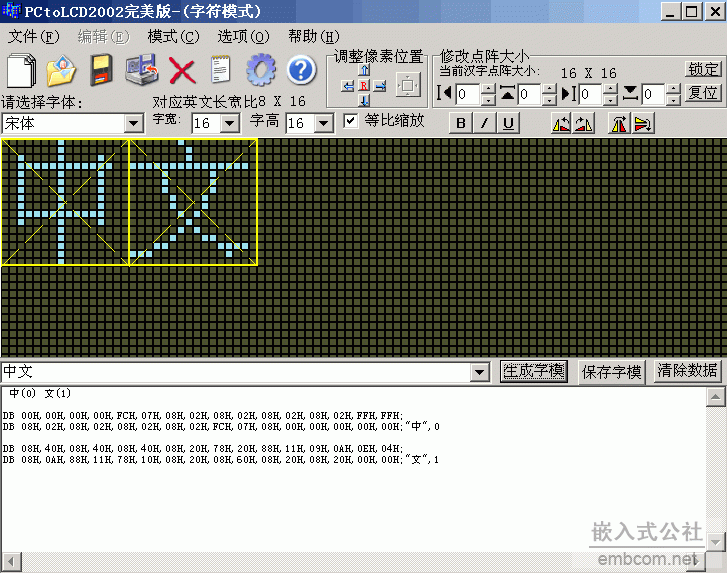Click the right margin value field
Image resolution: width=727 pixels, height=573 pixels.
[592, 94]
